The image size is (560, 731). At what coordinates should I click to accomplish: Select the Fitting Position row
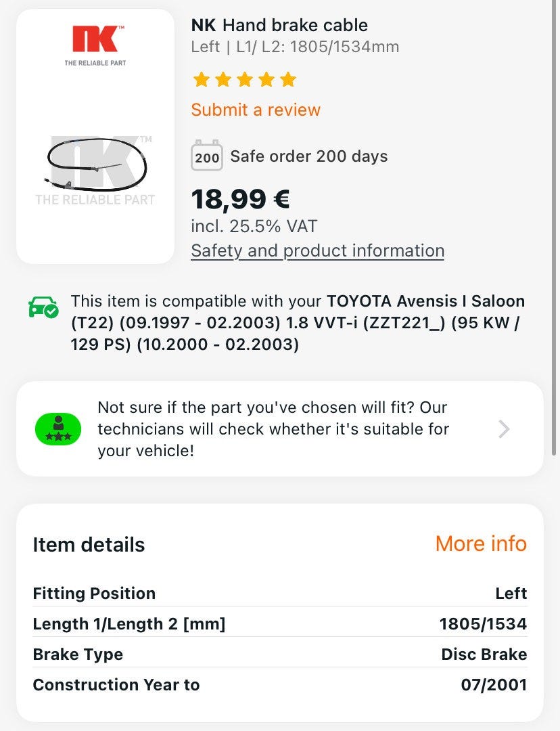(x=279, y=594)
